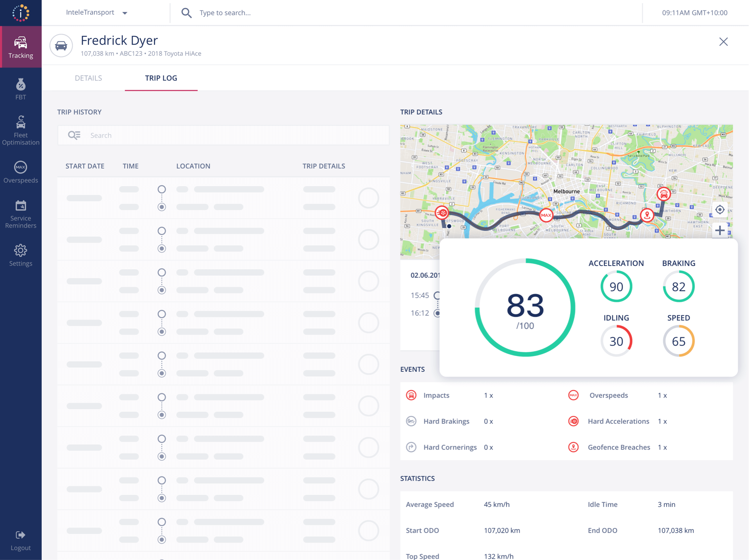The height and width of the screenshot is (560, 749).
Task: Open the Tracking section in sidebar
Action: (x=21, y=47)
